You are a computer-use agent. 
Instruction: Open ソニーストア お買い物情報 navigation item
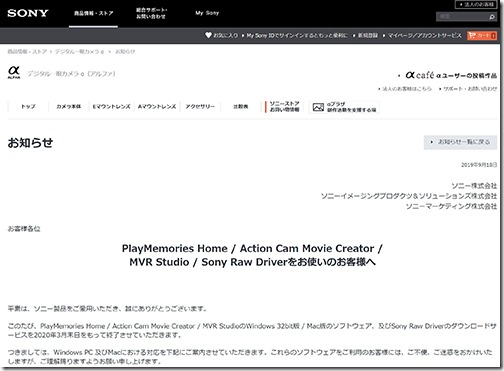click(284, 107)
